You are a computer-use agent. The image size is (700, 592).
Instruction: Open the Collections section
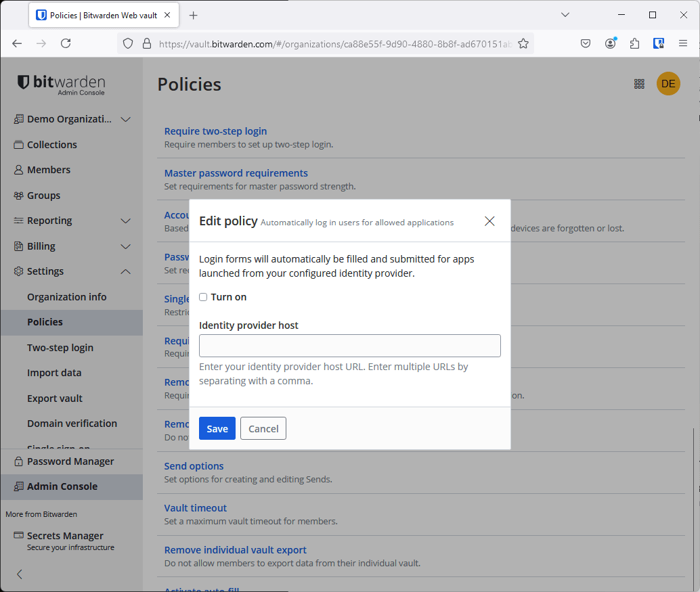point(51,144)
